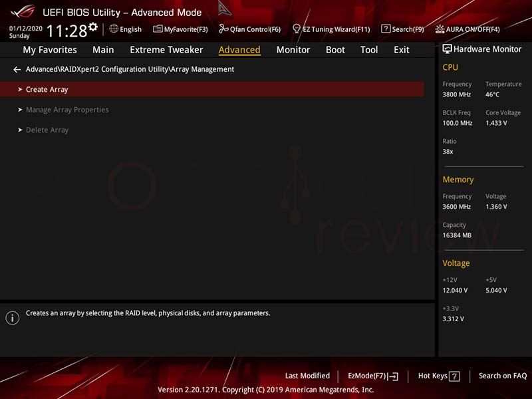The width and height of the screenshot is (532, 399).
Task: Click the back arrow to leave Array Management
Action: tap(17, 69)
